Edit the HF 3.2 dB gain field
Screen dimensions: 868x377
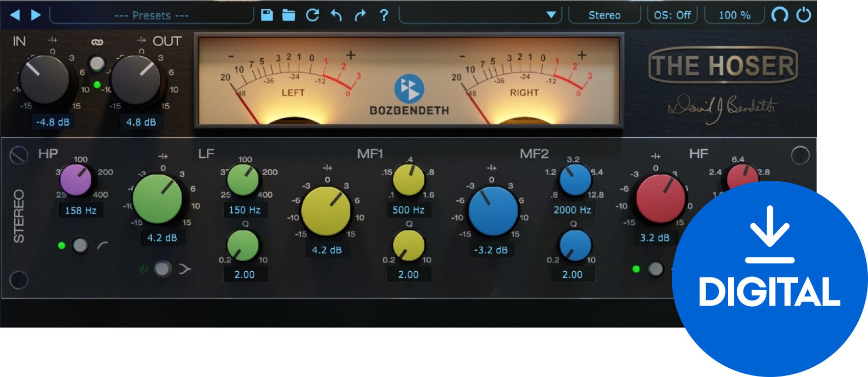(655, 238)
